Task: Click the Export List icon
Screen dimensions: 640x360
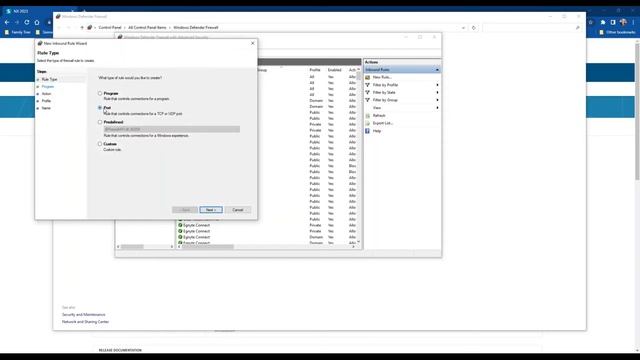Action: [367, 123]
